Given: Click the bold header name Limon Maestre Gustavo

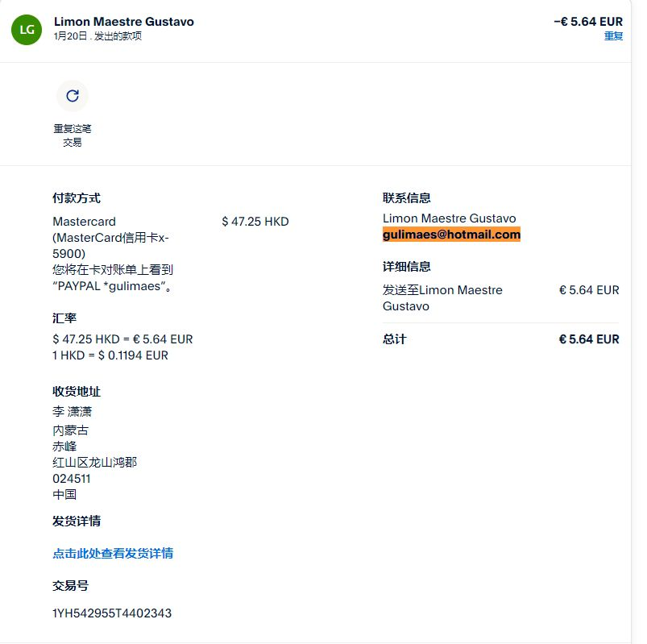Looking at the screenshot, I should tap(124, 22).
